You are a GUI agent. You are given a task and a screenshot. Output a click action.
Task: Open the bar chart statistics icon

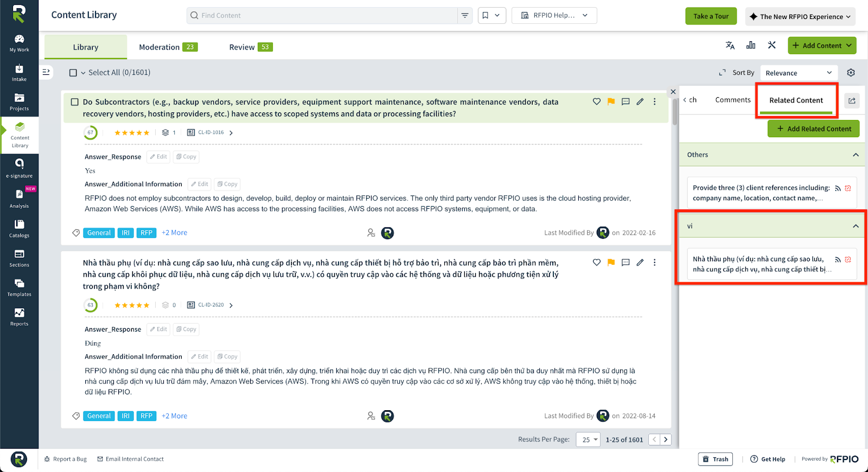[751, 46]
